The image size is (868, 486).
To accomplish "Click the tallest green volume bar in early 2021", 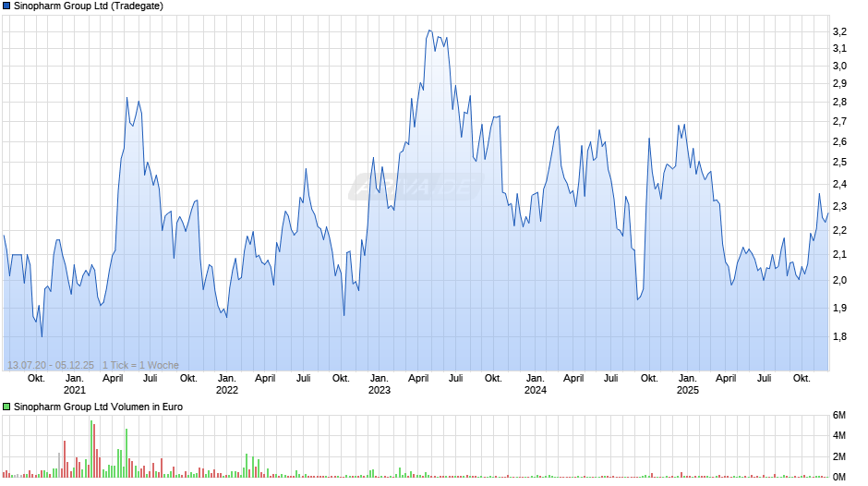I will click(x=91, y=449).
